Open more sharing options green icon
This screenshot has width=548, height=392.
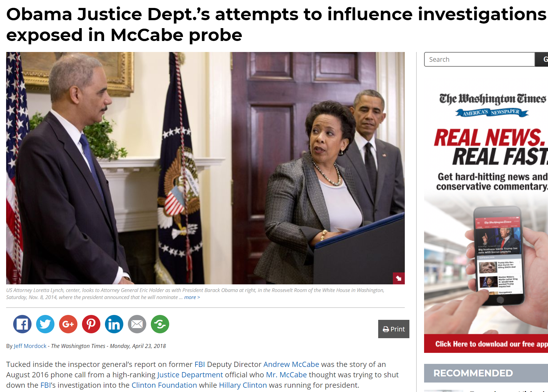tap(160, 324)
